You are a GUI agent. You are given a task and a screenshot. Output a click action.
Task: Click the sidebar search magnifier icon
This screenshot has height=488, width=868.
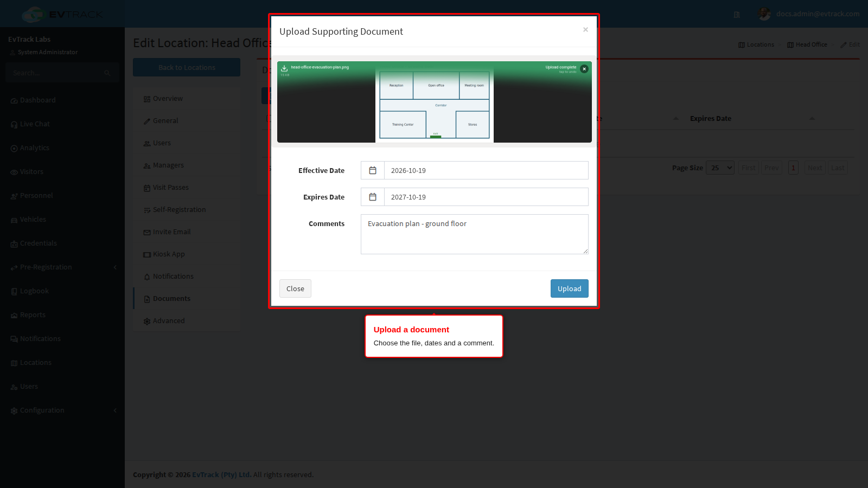(107, 73)
